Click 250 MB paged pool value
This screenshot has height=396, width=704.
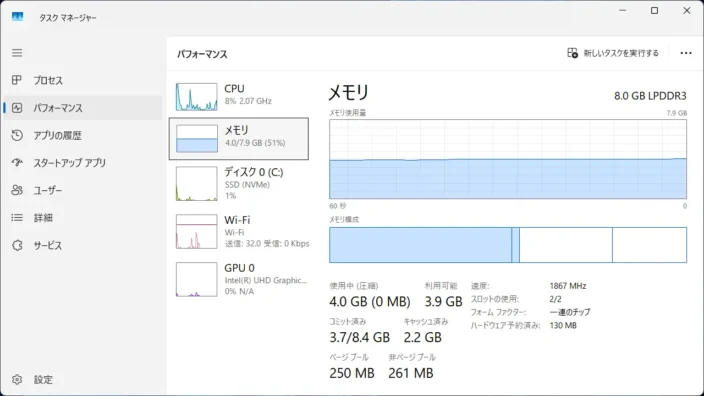coord(352,373)
